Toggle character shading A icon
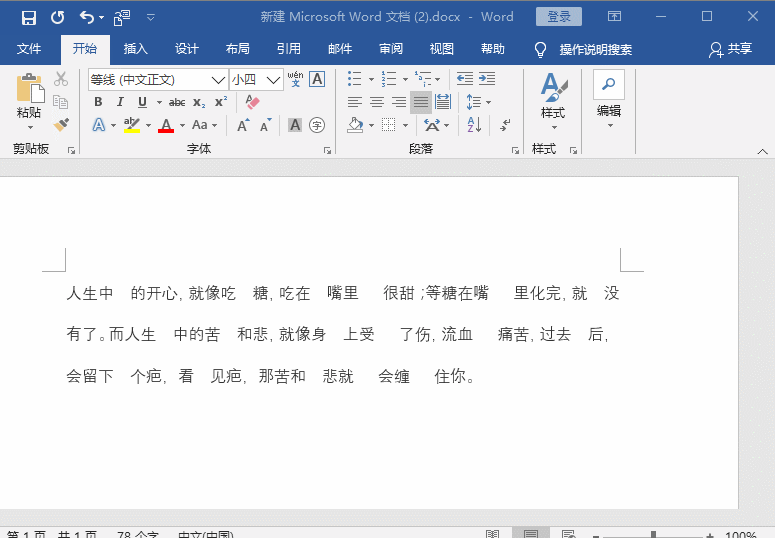 295,125
